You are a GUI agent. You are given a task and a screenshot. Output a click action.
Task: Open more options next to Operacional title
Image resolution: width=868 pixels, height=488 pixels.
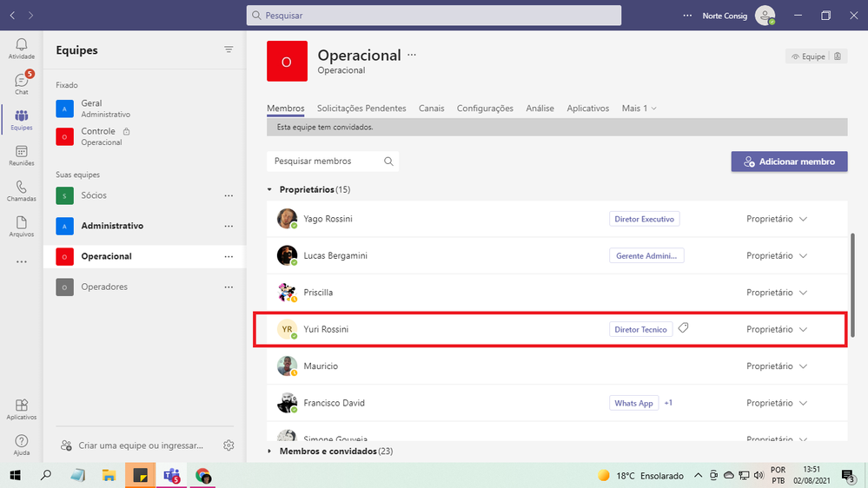coord(412,55)
